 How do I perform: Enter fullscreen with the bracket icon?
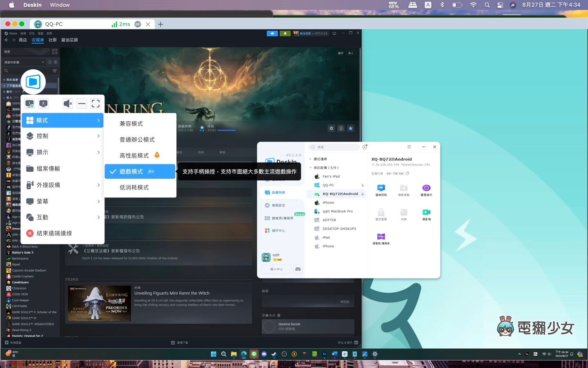pyautogui.click(x=96, y=104)
